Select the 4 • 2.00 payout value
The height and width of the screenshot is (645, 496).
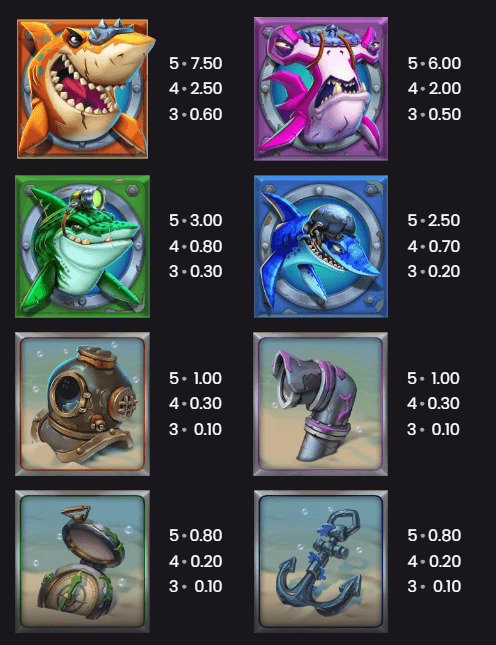click(434, 88)
